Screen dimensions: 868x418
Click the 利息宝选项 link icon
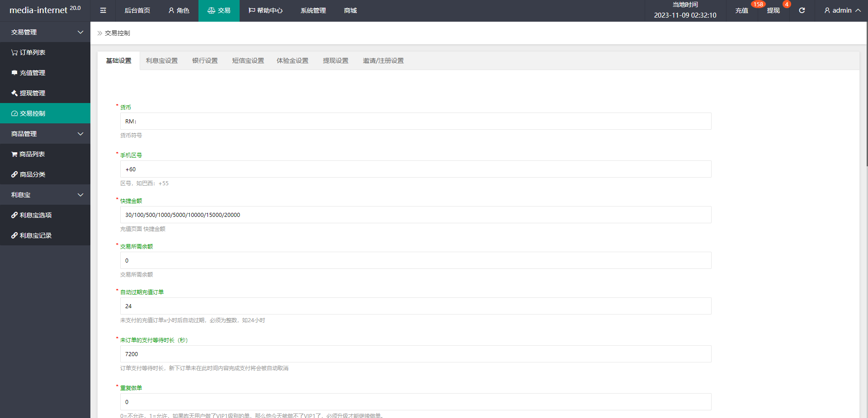[14, 215]
